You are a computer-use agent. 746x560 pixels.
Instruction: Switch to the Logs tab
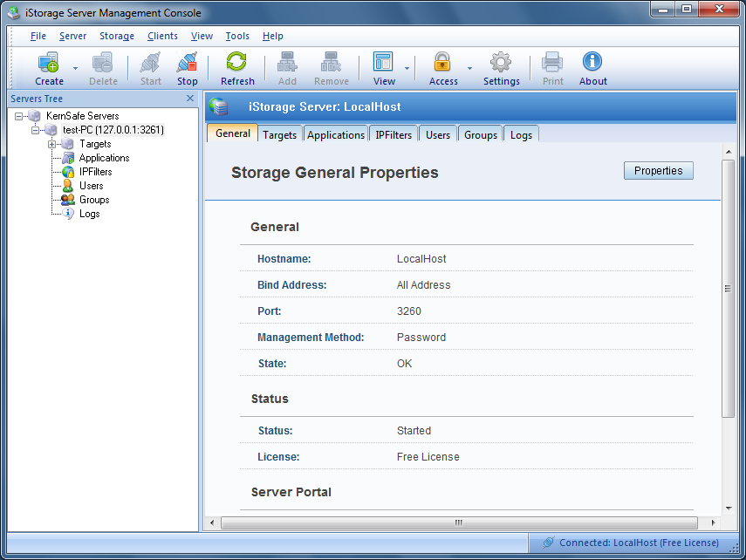click(521, 134)
